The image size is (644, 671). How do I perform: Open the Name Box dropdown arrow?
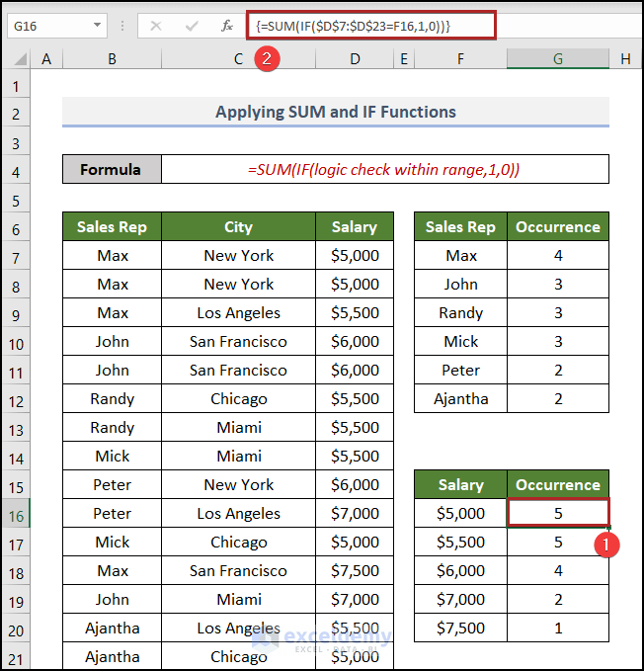(x=98, y=26)
